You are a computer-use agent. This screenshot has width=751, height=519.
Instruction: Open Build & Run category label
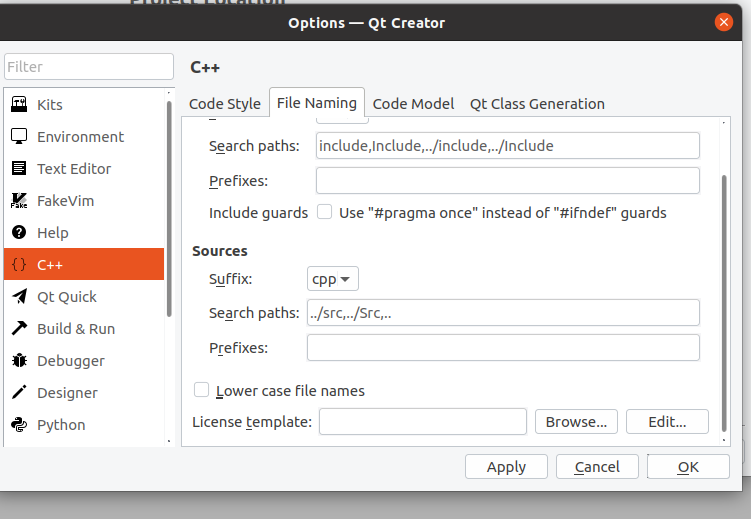coord(76,329)
